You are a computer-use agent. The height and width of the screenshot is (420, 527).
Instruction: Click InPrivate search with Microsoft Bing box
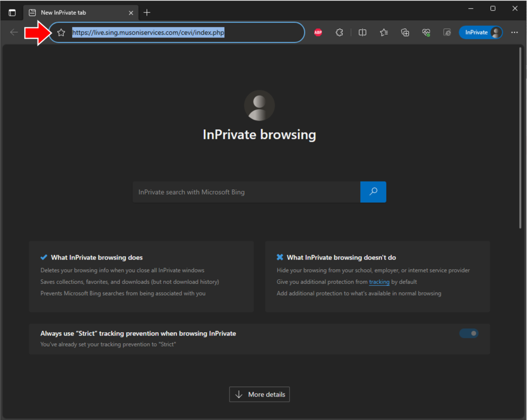point(246,192)
